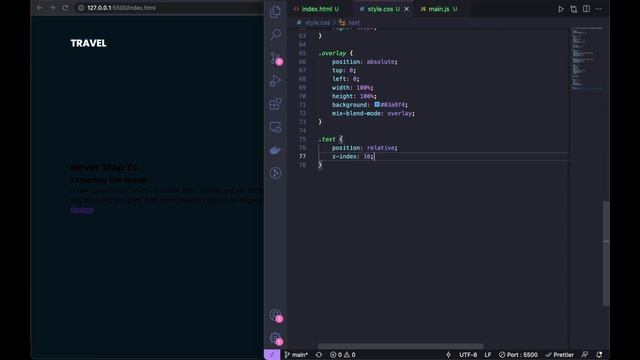Open the Remote Explorer view
This screenshot has width=640, height=360.
[276, 127]
